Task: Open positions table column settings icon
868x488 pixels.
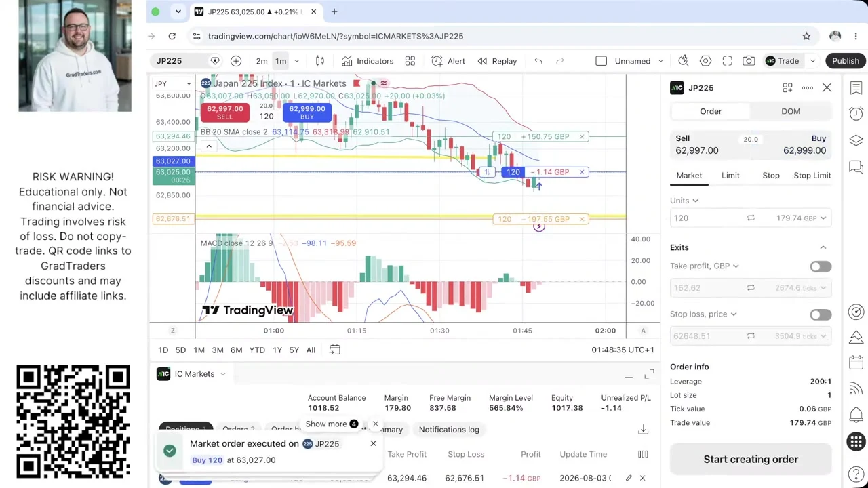Action: 643,454
